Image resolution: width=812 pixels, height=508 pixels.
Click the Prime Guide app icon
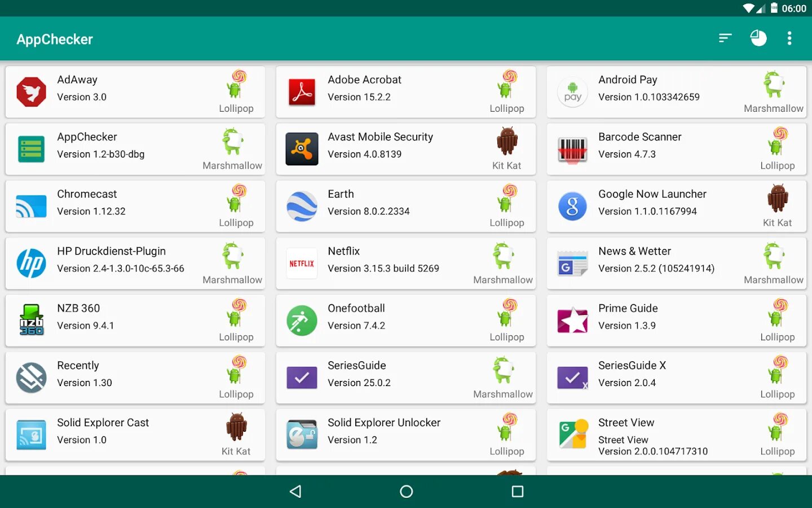pos(573,321)
